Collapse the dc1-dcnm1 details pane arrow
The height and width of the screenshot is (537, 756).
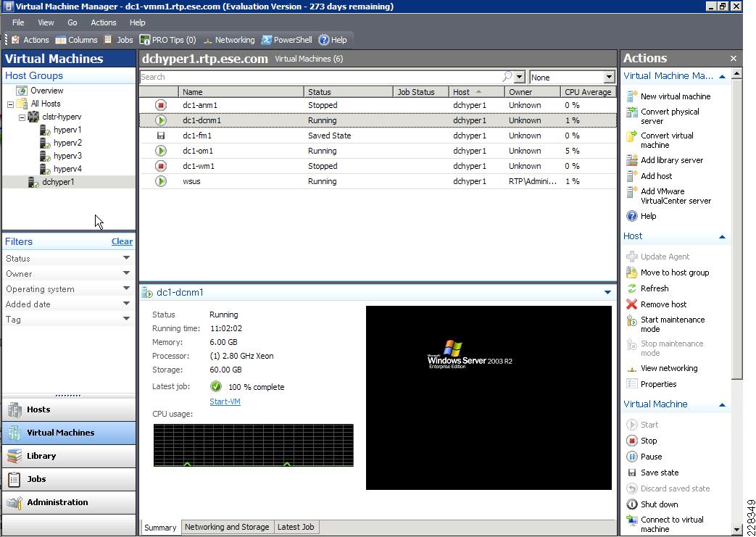pyautogui.click(x=607, y=293)
